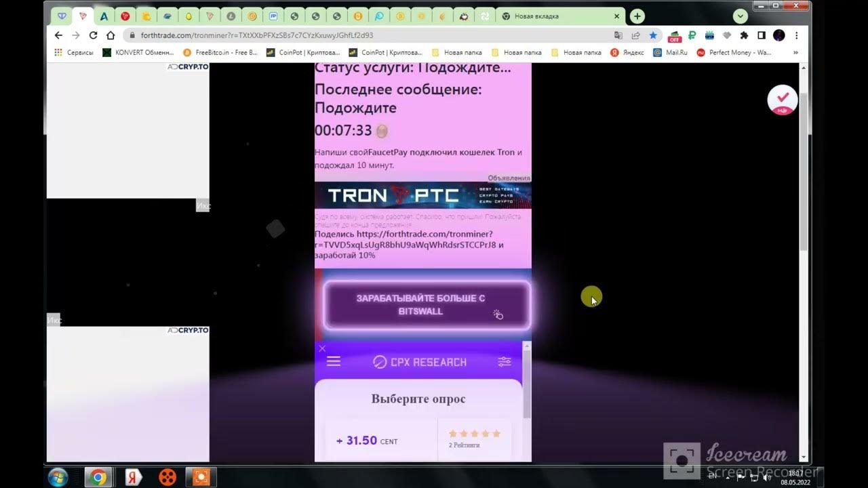Open a new tab with plus button
Viewport: 868px width, 488px height.
(637, 16)
